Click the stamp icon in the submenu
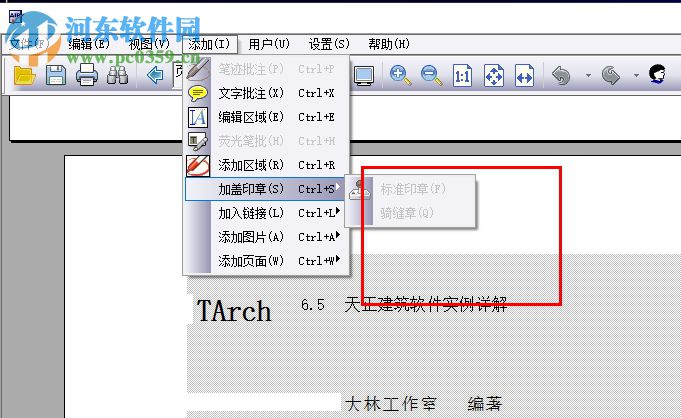 [x=360, y=190]
